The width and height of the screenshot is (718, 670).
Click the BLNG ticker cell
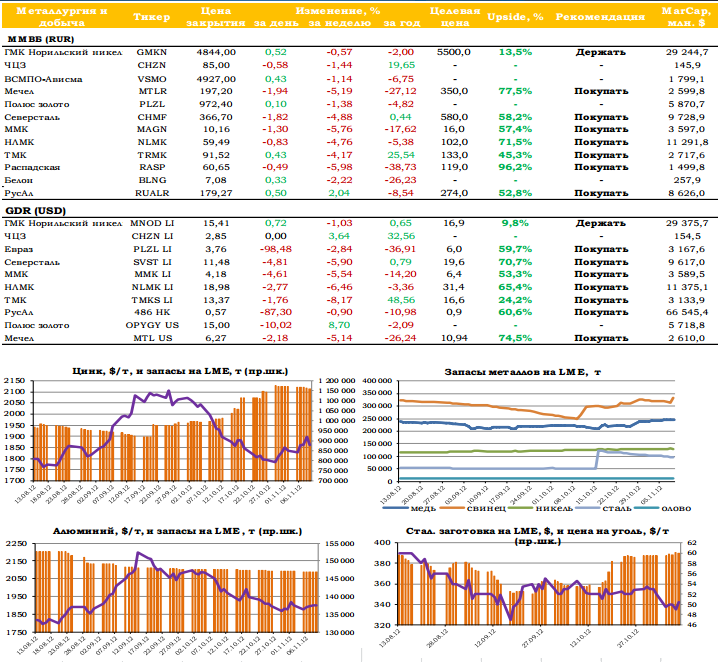pos(152,180)
